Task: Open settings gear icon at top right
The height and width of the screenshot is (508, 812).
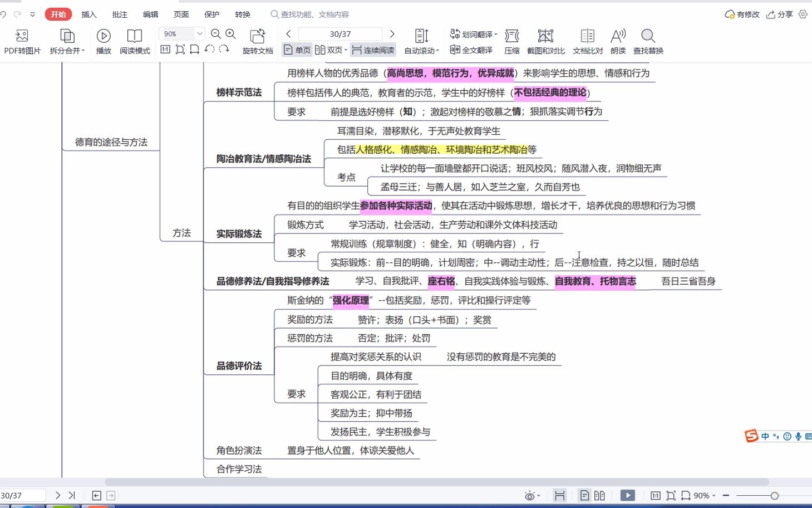Action: tap(803, 14)
